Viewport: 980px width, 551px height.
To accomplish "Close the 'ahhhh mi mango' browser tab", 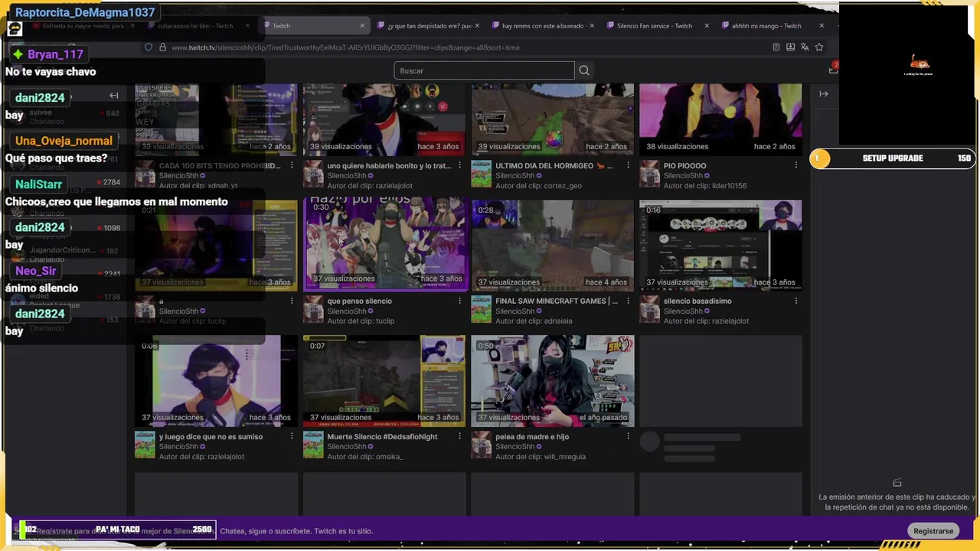I will point(822,26).
